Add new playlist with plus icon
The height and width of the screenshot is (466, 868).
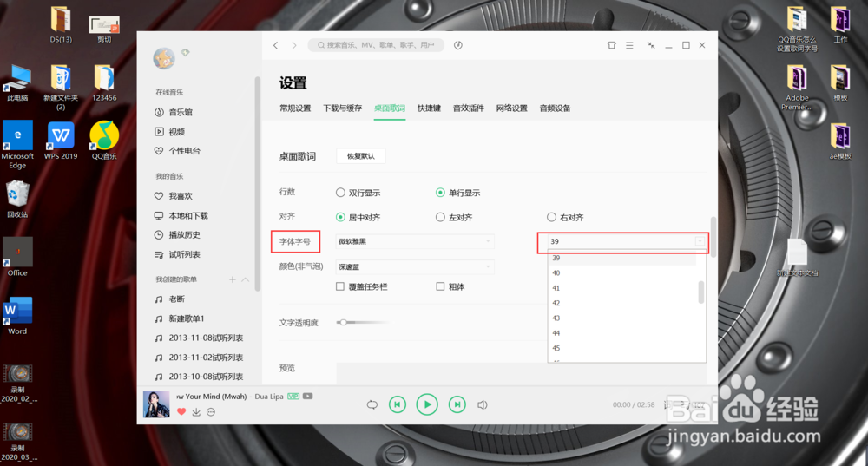pyautogui.click(x=233, y=279)
